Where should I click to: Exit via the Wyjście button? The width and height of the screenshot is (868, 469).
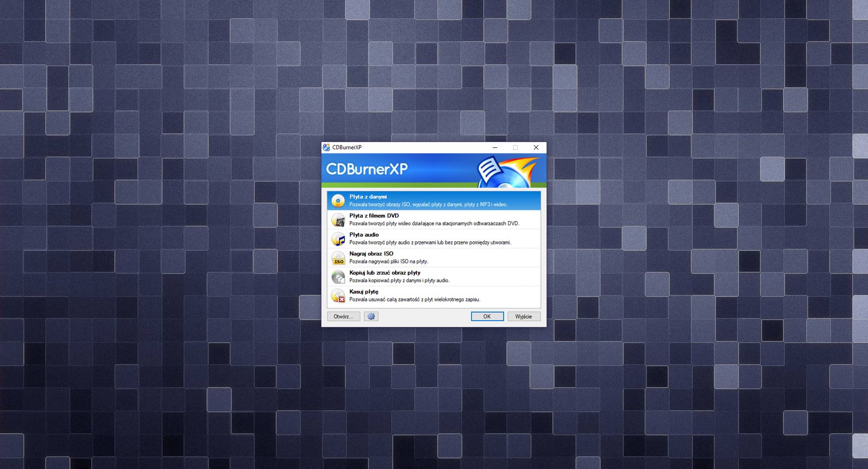pos(523,317)
